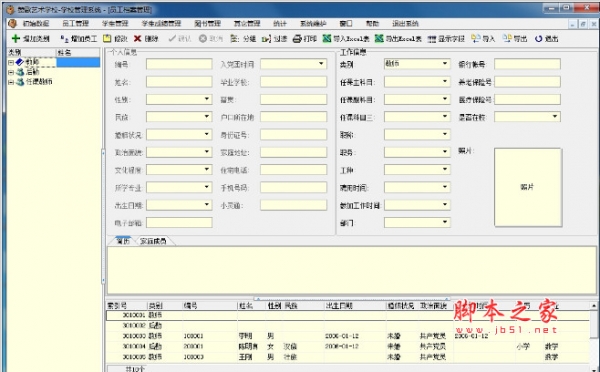Click the 过滤 (filter) toolbar icon
Screen dimensions: 600x372
(x=266, y=38)
